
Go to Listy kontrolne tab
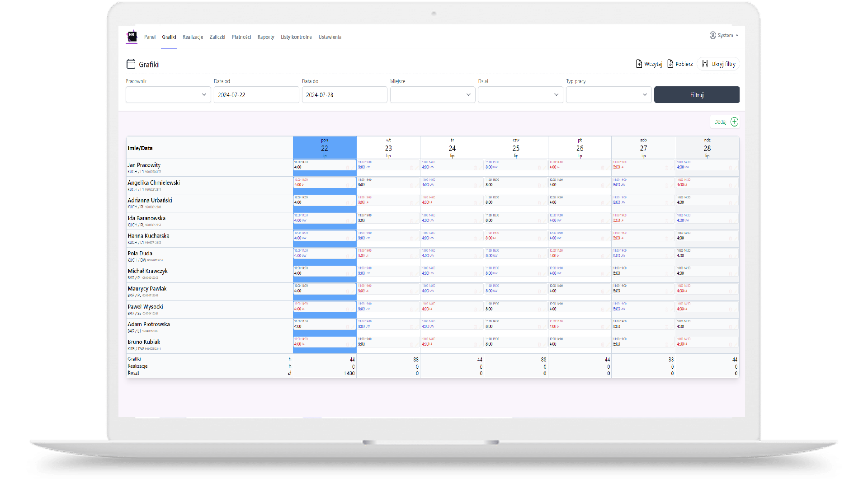coord(296,37)
